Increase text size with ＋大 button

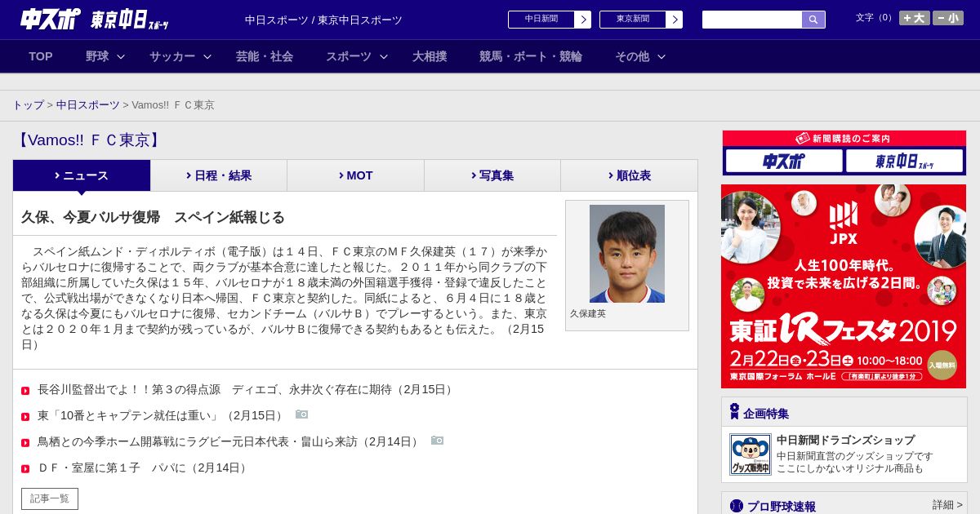pos(914,18)
